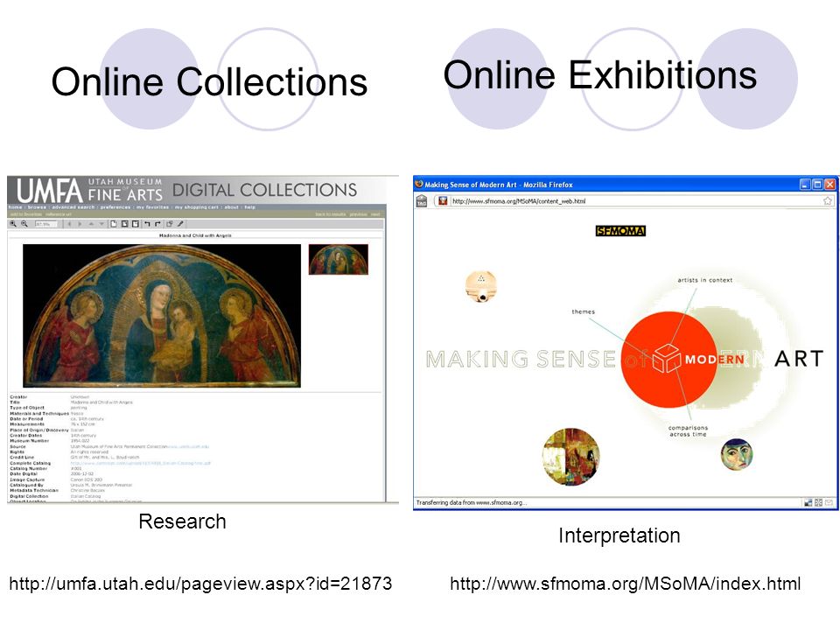This screenshot has width=840, height=630.
Task: Maximize the Firefox window
Action: [817, 185]
